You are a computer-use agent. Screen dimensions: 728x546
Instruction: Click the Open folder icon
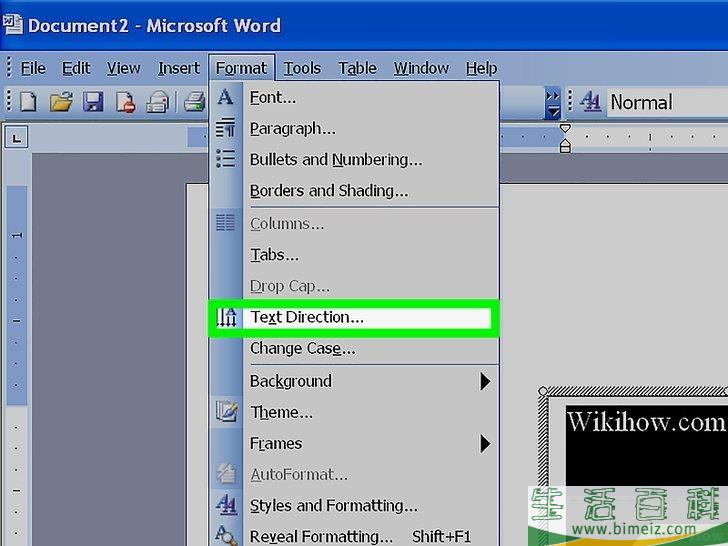(x=61, y=102)
